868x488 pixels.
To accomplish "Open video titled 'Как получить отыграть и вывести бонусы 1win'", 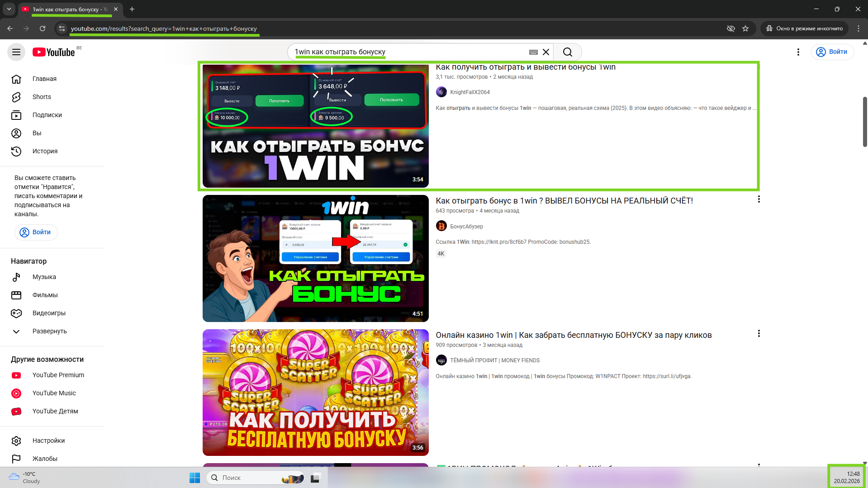I will (526, 67).
